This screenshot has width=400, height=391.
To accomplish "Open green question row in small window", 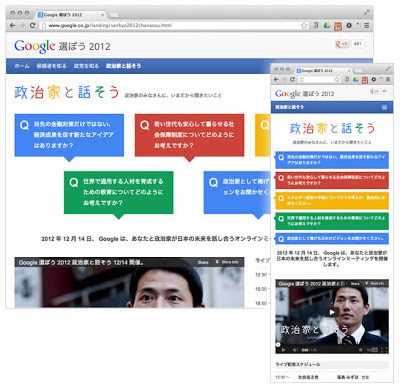I will 332,221.
